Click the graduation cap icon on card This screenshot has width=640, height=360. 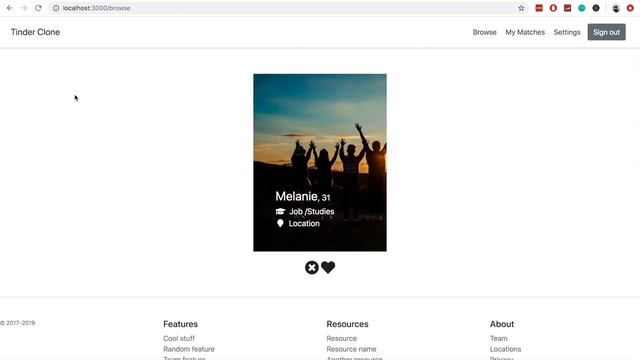(280, 211)
